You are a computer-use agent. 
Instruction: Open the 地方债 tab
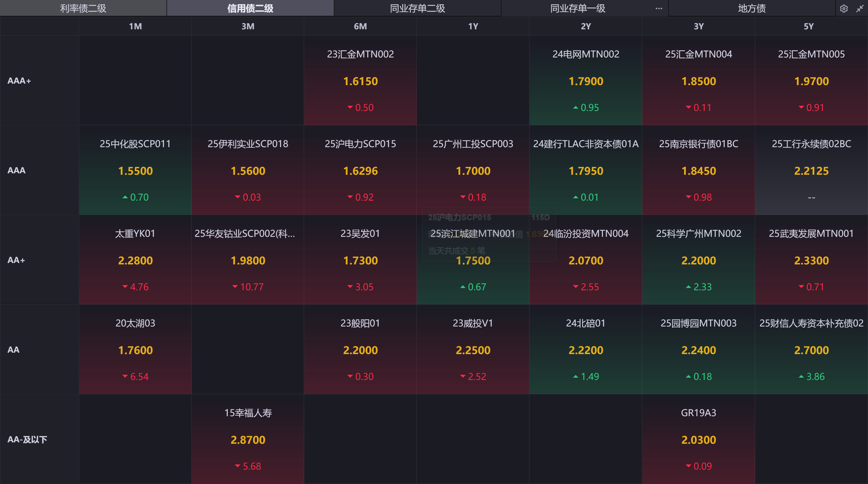click(x=751, y=8)
